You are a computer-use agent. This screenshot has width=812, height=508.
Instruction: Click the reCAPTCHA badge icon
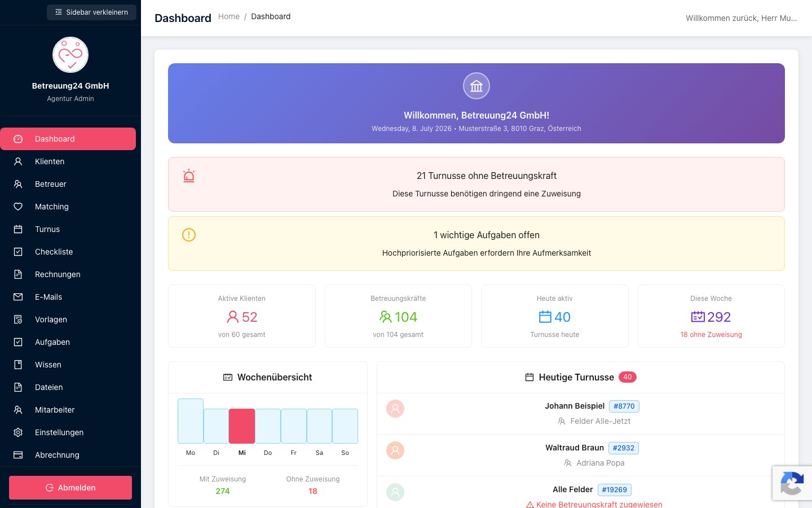792,483
